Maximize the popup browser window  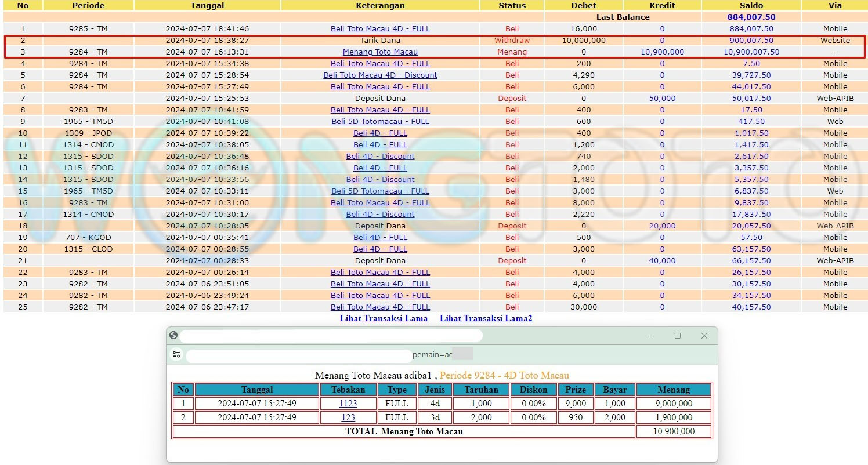click(x=677, y=336)
